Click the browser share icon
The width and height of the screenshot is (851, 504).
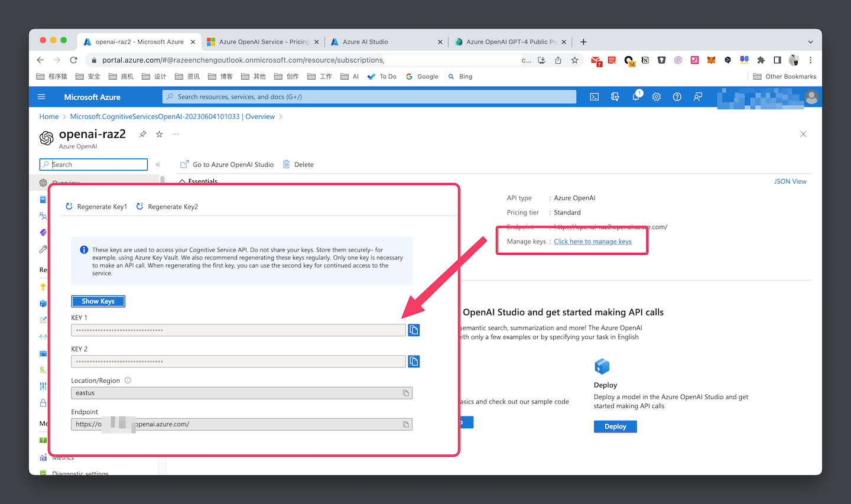tap(558, 60)
